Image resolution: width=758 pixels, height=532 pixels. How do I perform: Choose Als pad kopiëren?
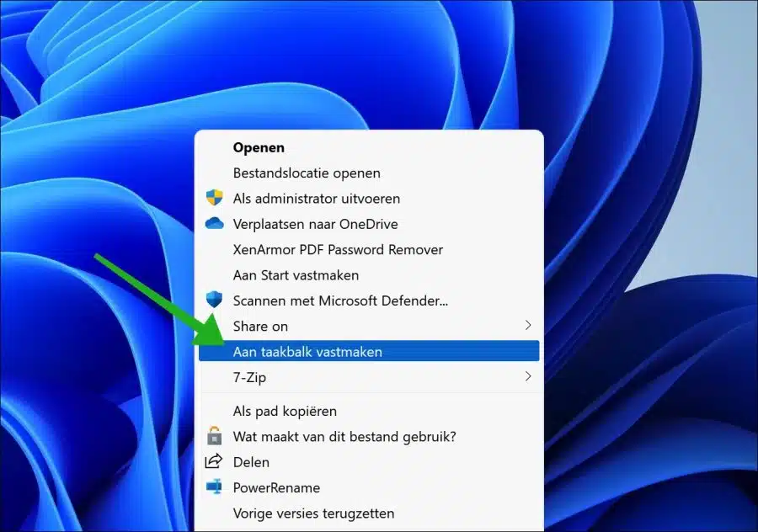pyautogui.click(x=369, y=411)
